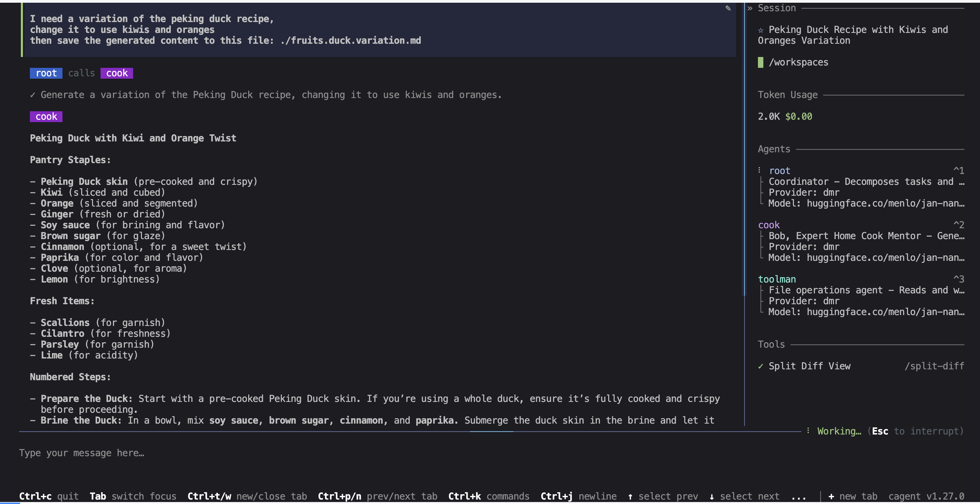The height and width of the screenshot is (504, 980).
Task: Expand the toolman agent entry in Agents
Action: point(777,279)
